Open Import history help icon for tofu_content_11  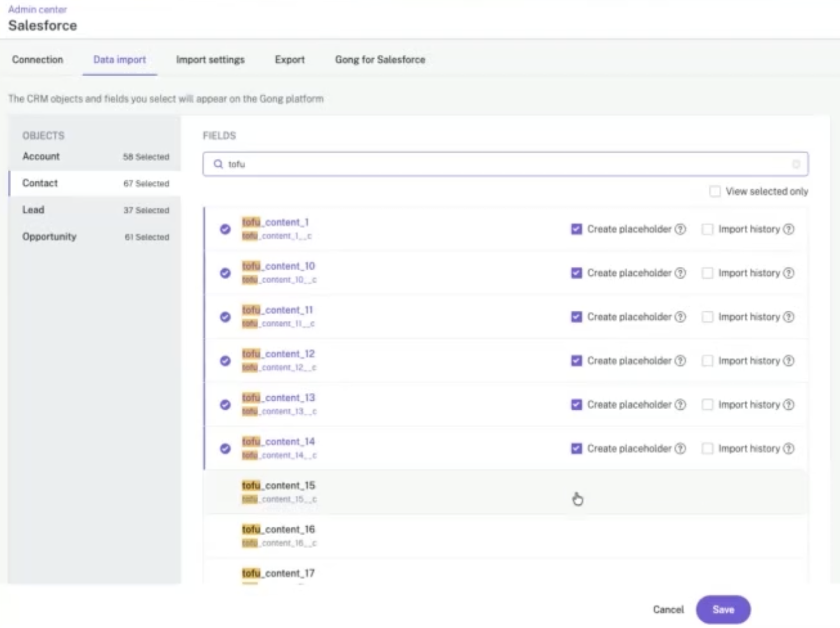(788, 317)
